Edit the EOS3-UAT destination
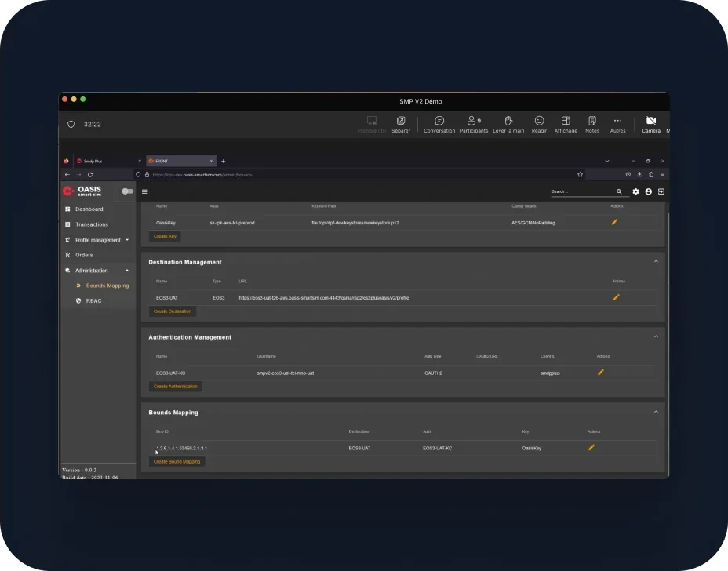Viewport: 728px width, 571px height. (x=616, y=297)
